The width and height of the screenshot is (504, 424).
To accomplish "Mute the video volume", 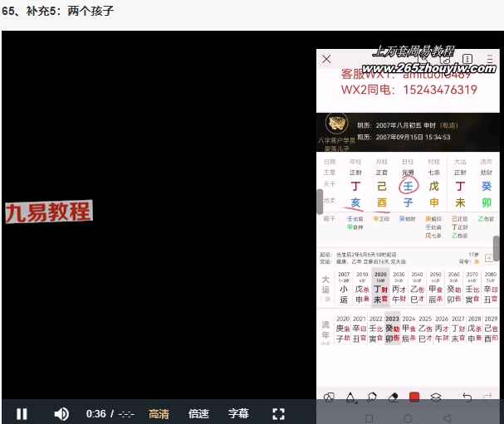I will click(61, 413).
